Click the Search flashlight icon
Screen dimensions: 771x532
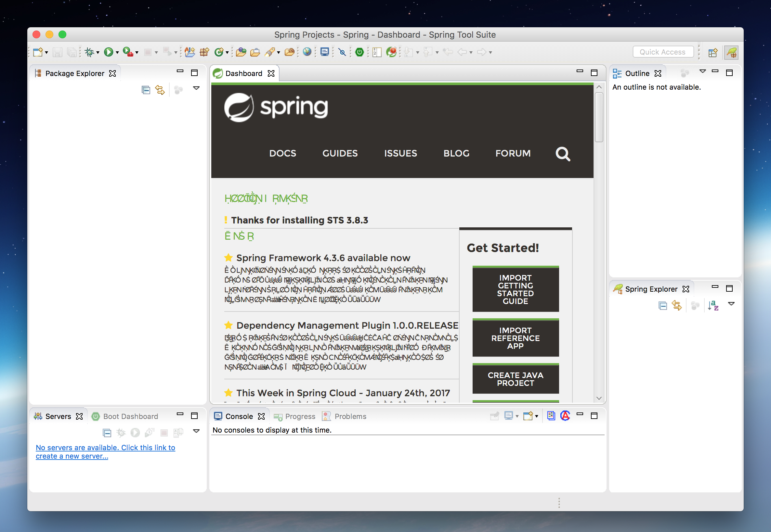pyautogui.click(x=270, y=52)
